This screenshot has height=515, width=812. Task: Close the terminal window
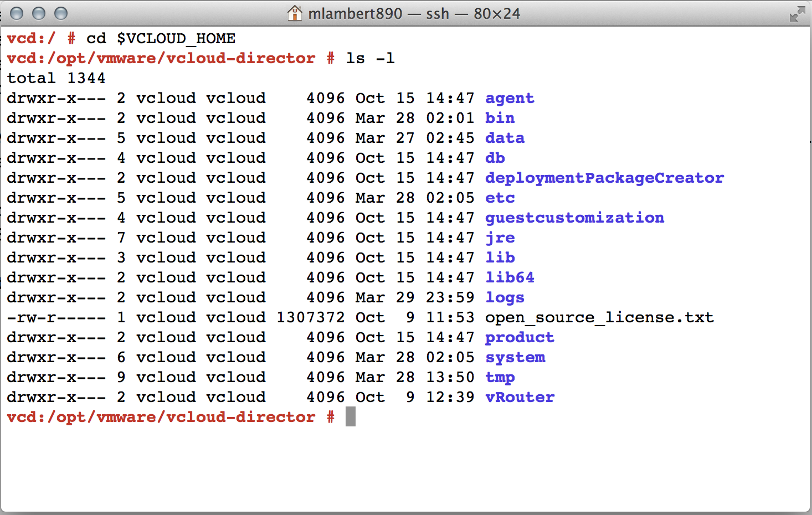coord(17,13)
